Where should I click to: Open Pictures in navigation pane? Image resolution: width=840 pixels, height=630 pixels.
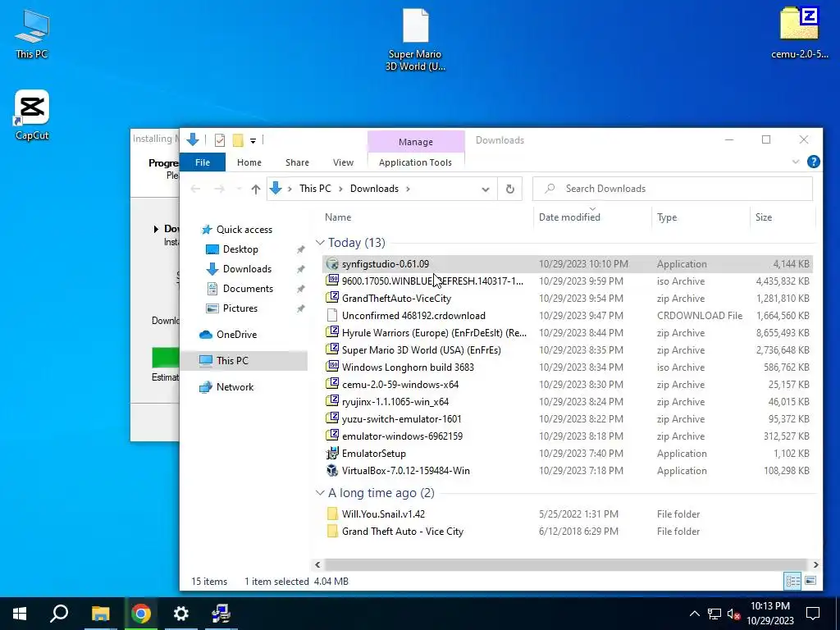(240, 308)
